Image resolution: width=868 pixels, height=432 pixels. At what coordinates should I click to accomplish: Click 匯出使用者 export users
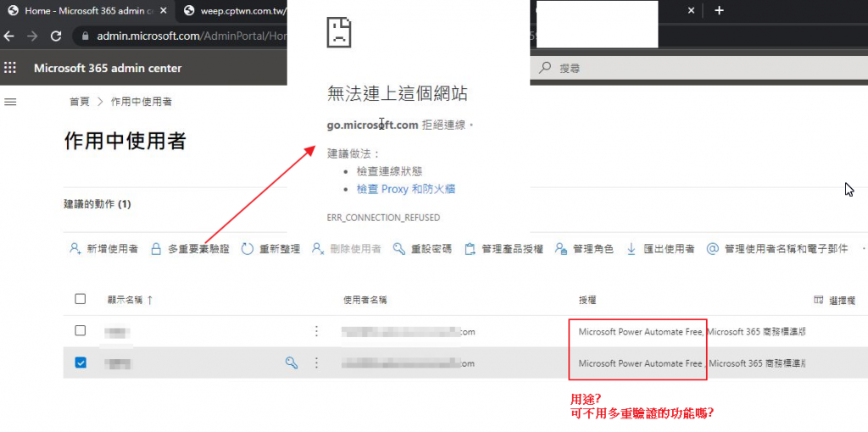click(660, 249)
